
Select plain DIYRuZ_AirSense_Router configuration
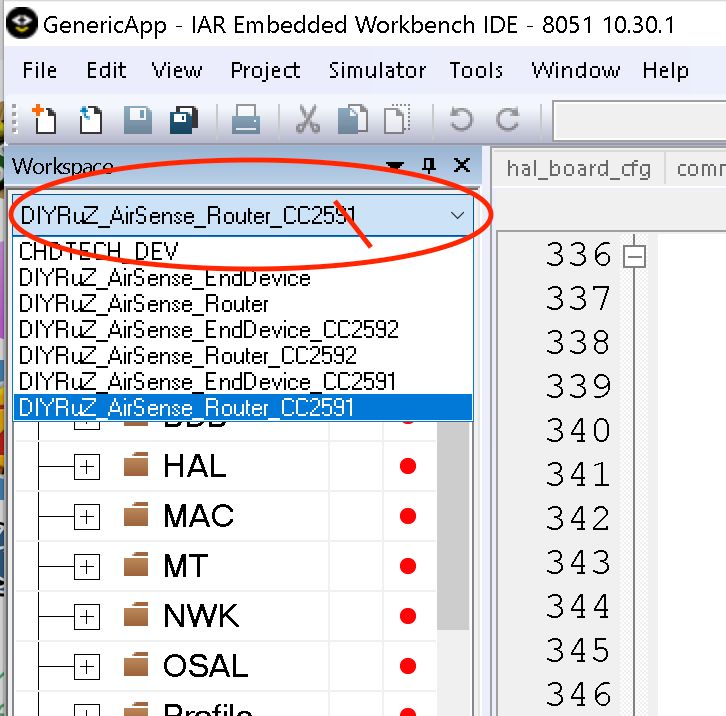click(x=243, y=304)
